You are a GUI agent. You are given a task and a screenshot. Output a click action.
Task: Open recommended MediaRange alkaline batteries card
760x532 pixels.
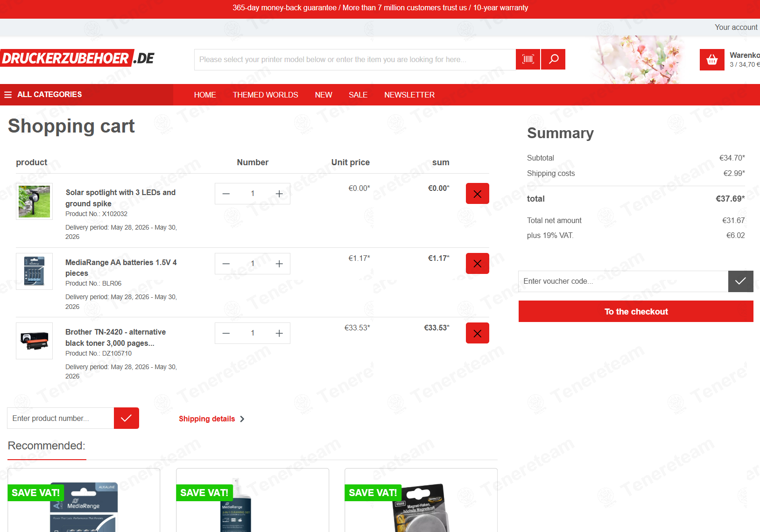click(x=84, y=500)
